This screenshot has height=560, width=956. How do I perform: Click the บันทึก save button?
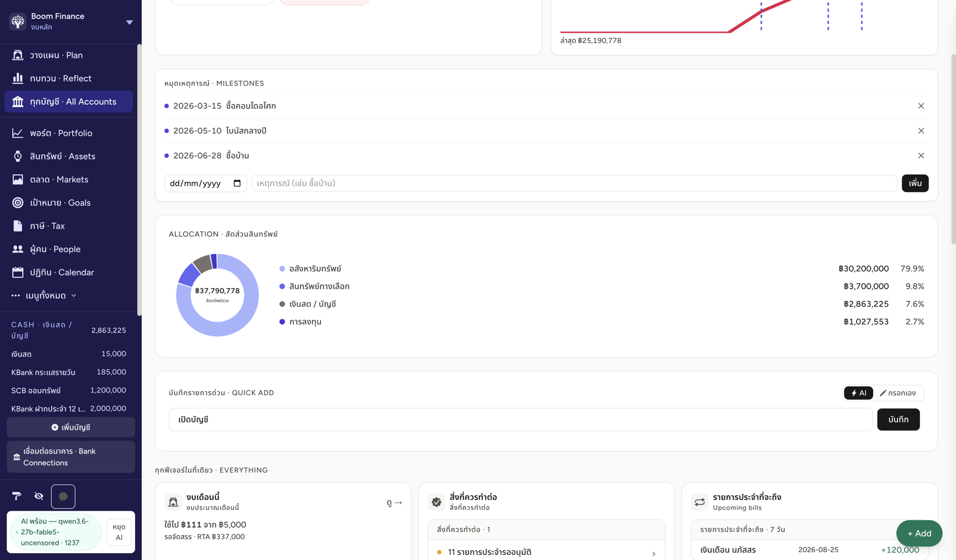click(x=898, y=420)
